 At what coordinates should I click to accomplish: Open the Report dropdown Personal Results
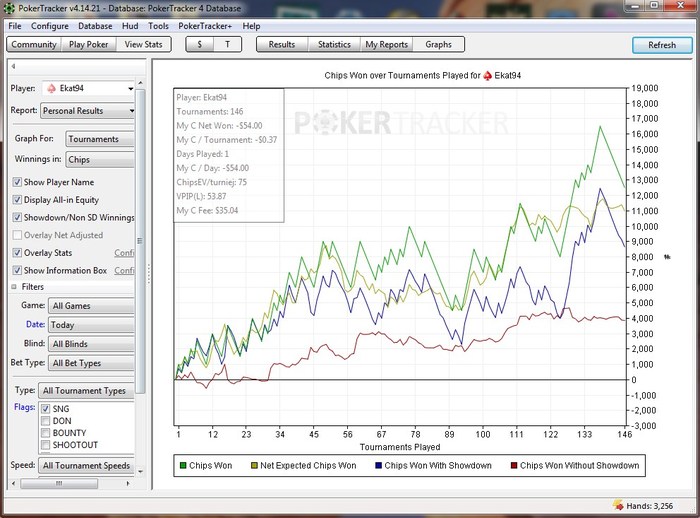point(88,110)
